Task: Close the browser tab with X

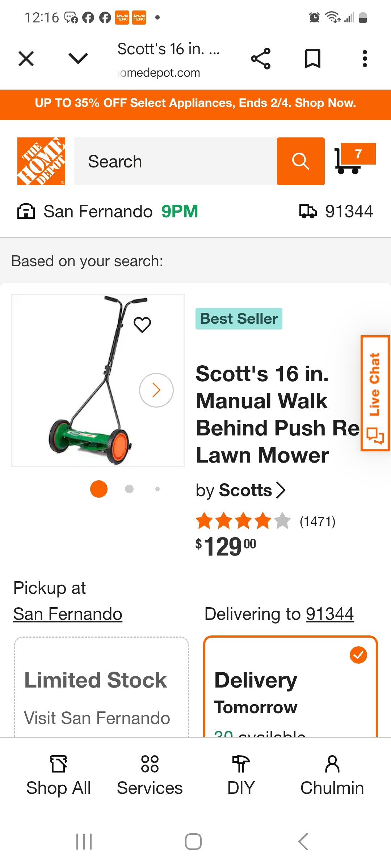Action: pyautogui.click(x=26, y=59)
